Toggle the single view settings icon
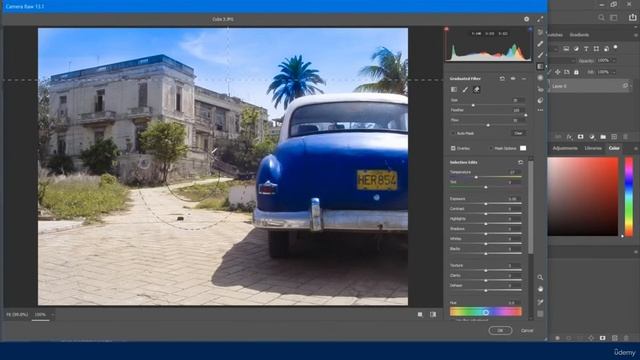This screenshot has height=360, width=640. coord(420,315)
